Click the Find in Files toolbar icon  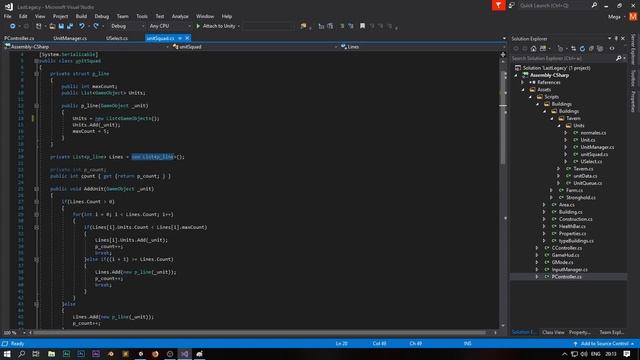(x=303, y=26)
